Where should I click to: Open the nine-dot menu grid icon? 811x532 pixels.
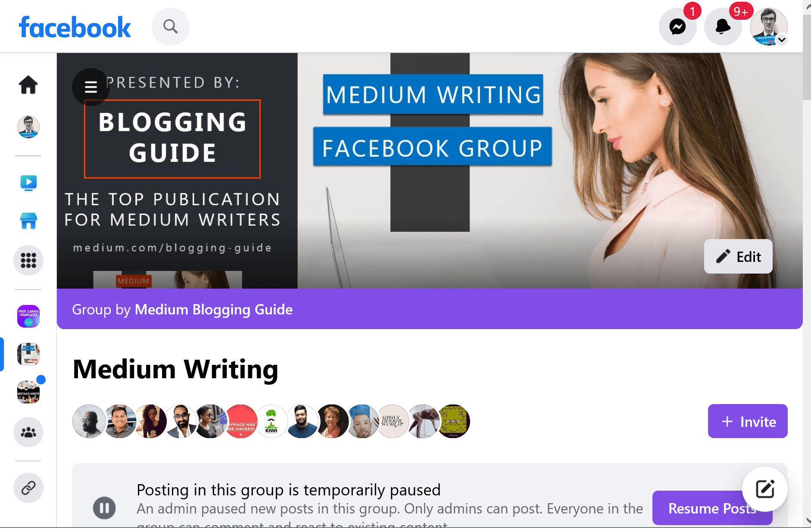28,260
